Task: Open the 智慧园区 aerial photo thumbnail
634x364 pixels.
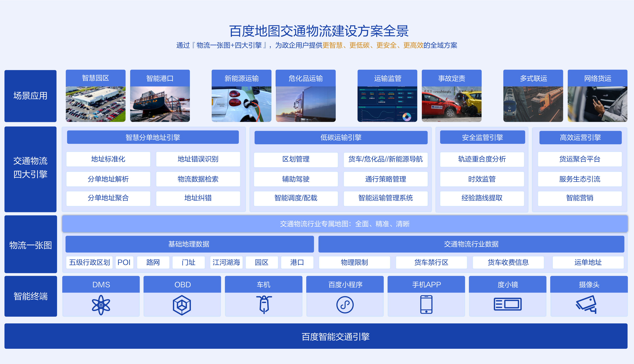Action: (96, 104)
